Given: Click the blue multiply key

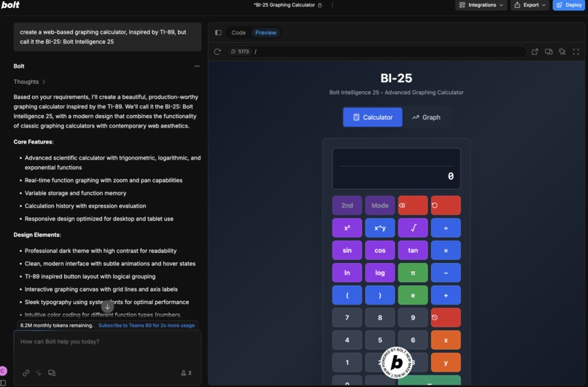Looking at the screenshot, I should pyautogui.click(x=446, y=250).
